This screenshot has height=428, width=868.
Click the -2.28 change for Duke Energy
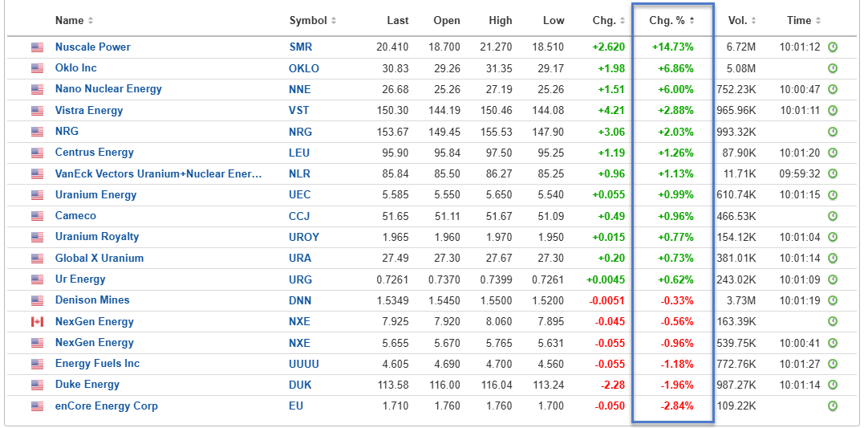tap(613, 385)
